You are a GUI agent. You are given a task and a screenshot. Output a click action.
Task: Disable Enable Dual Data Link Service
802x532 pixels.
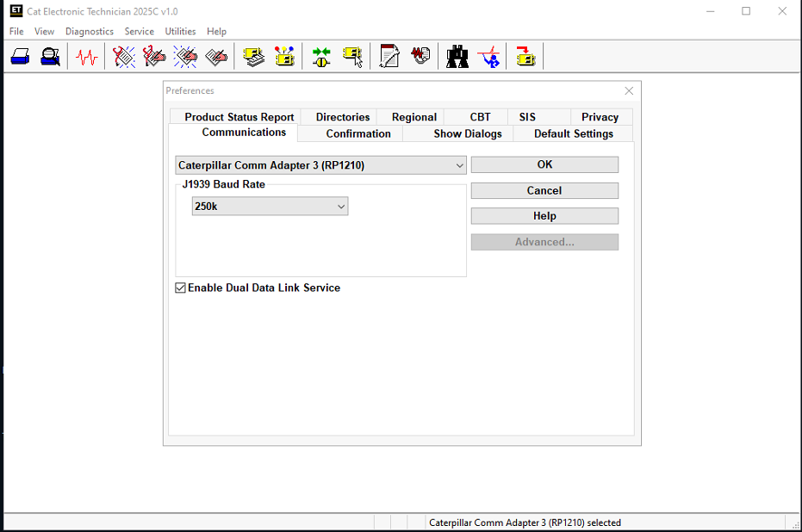[180, 288]
